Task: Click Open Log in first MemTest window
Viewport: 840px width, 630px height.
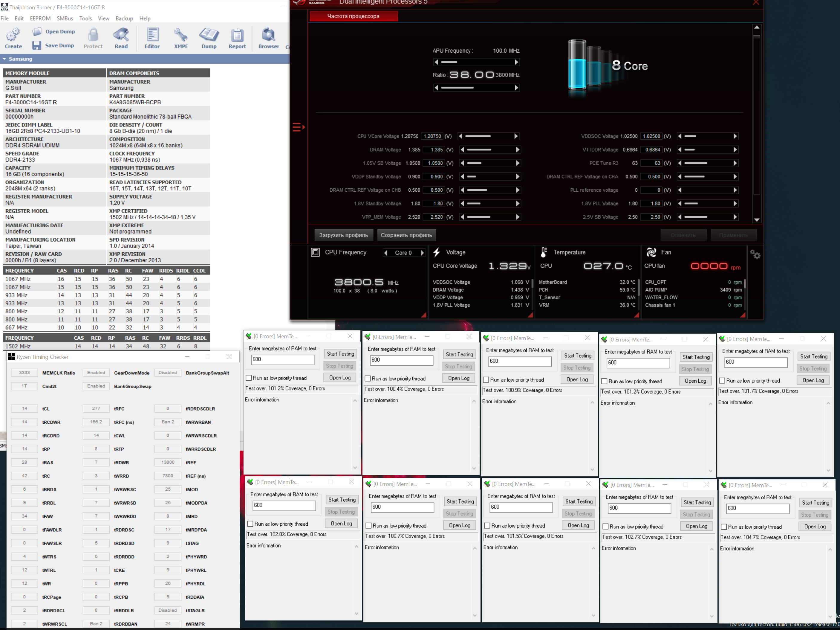Action: pos(339,378)
